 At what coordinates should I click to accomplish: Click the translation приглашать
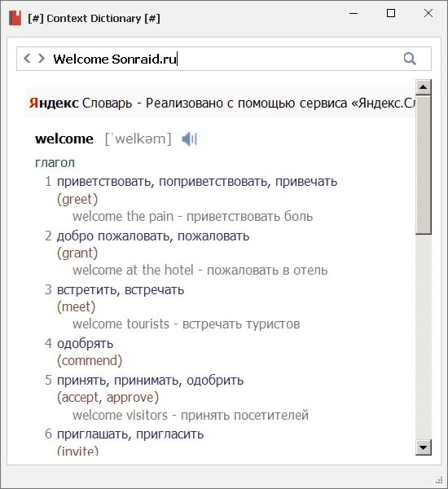91,434
